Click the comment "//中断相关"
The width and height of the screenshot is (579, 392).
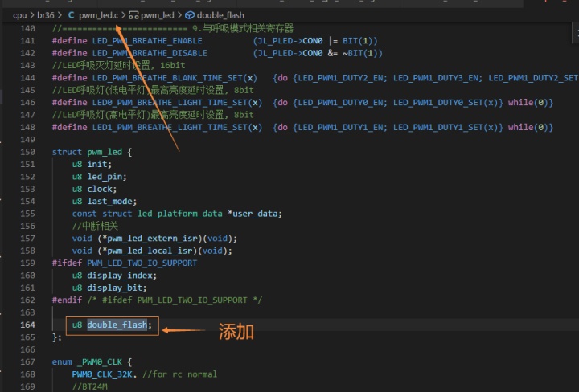(95, 226)
